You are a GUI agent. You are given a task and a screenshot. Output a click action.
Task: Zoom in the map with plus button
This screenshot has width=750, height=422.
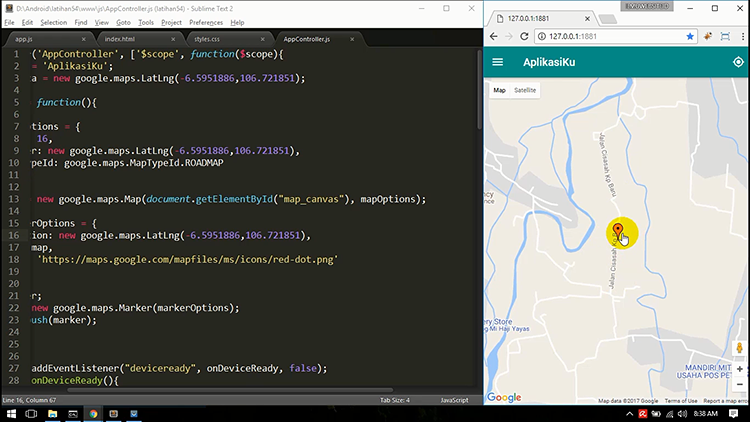[x=739, y=369]
